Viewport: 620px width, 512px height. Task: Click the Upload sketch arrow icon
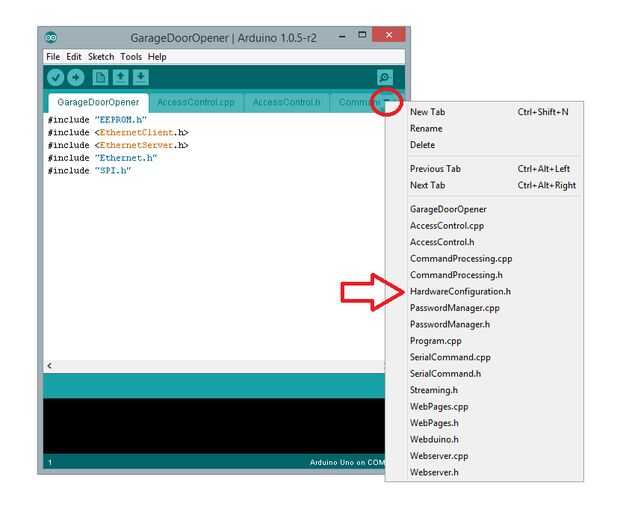click(76, 77)
